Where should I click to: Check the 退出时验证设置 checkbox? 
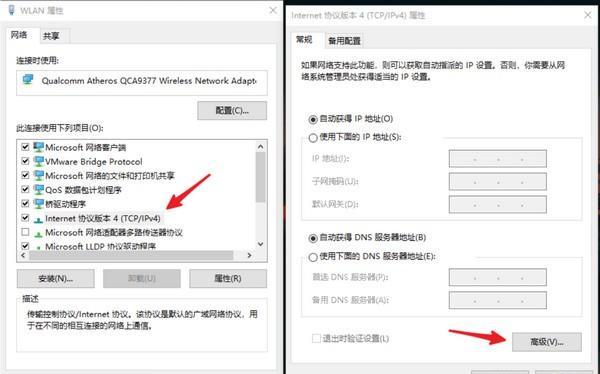316,338
